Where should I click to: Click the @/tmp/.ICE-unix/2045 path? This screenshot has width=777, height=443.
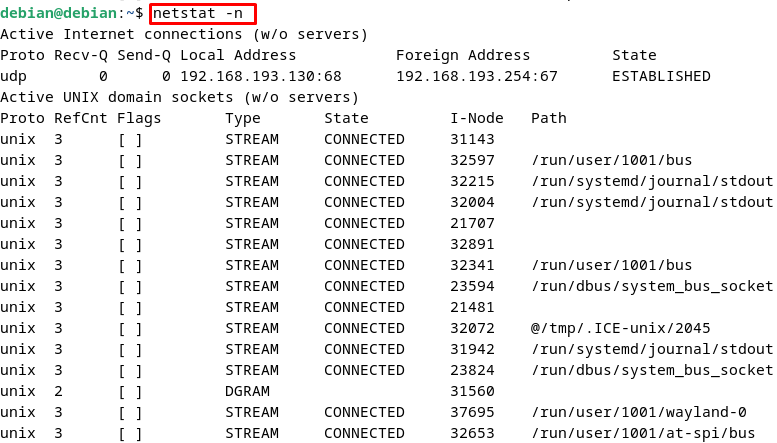(x=620, y=328)
